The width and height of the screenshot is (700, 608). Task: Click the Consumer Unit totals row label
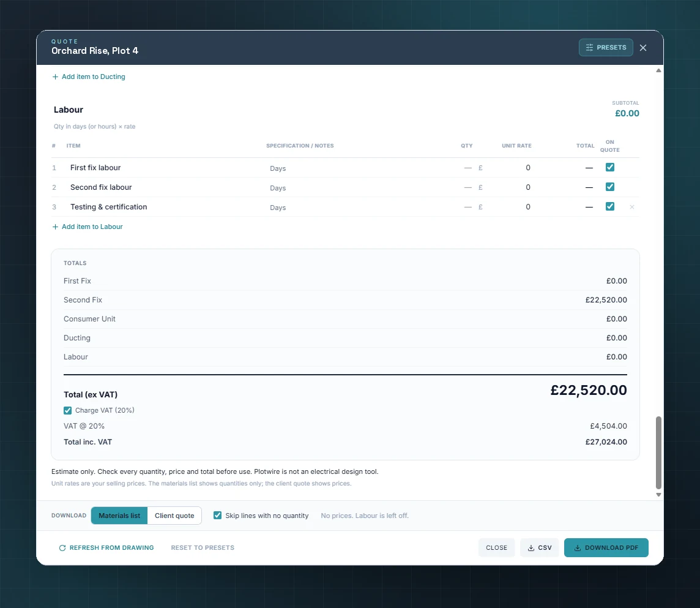(89, 319)
